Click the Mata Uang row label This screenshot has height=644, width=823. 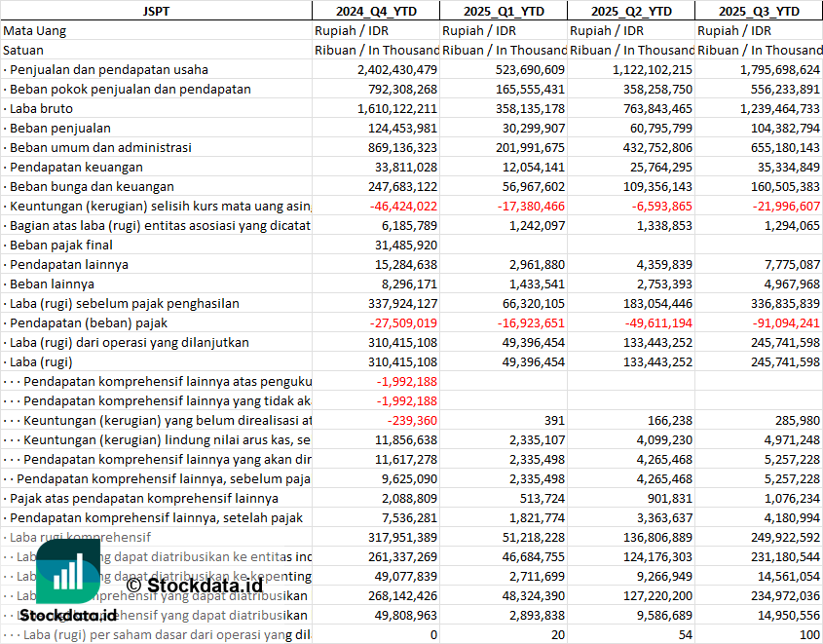35,31
